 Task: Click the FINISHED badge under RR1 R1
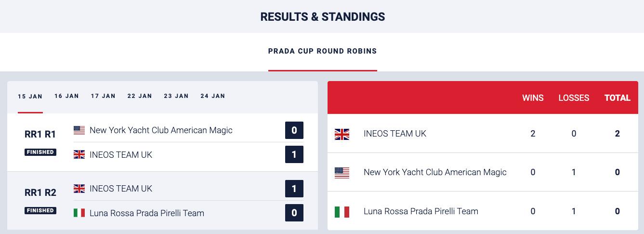coord(40,152)
